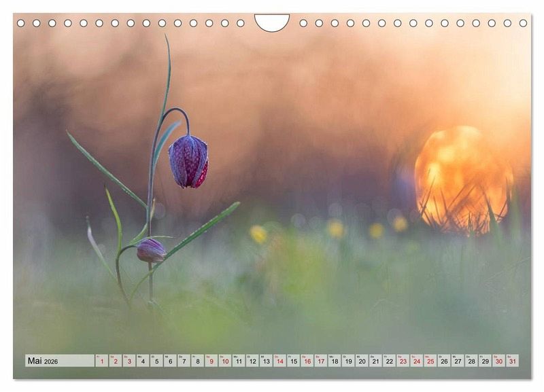Screen dimensions: 544x392
Task: Choose the red day 16 cell
Action: pos(307,361)
